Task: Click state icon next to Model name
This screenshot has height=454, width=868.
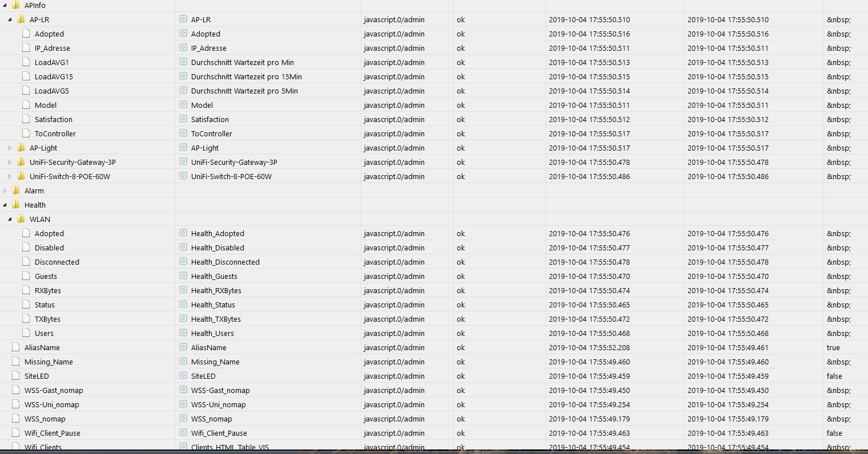Action: [x=183, y=104]
